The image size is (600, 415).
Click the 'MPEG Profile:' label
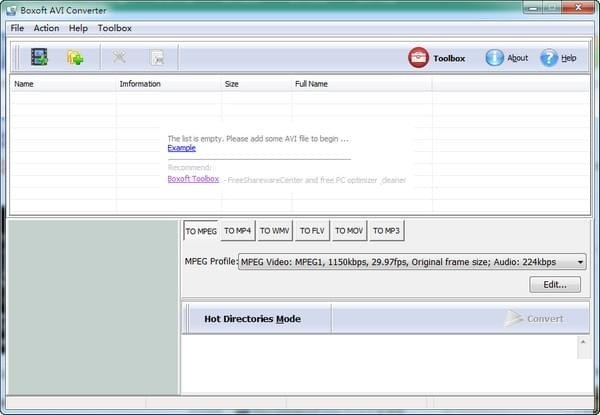[x=211, y=262]
